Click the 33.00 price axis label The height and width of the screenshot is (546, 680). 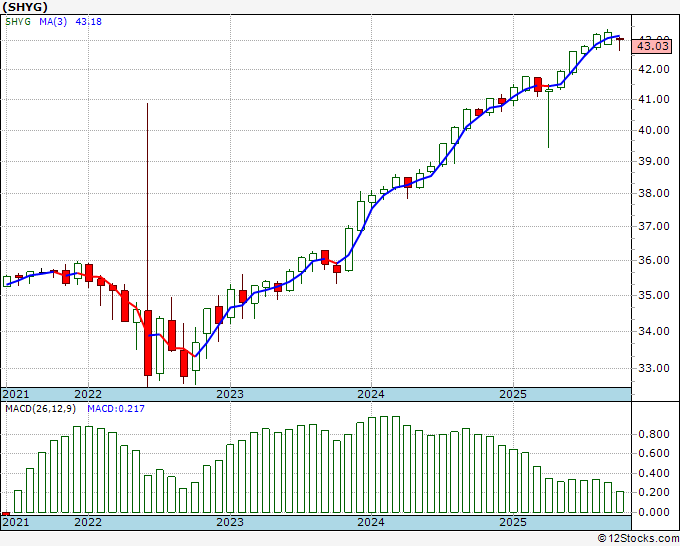pyautogui.click(x=654, y=368)
